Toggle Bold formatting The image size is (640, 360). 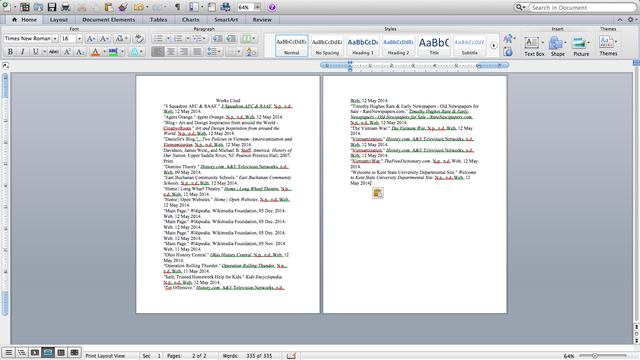coord(10,52)
